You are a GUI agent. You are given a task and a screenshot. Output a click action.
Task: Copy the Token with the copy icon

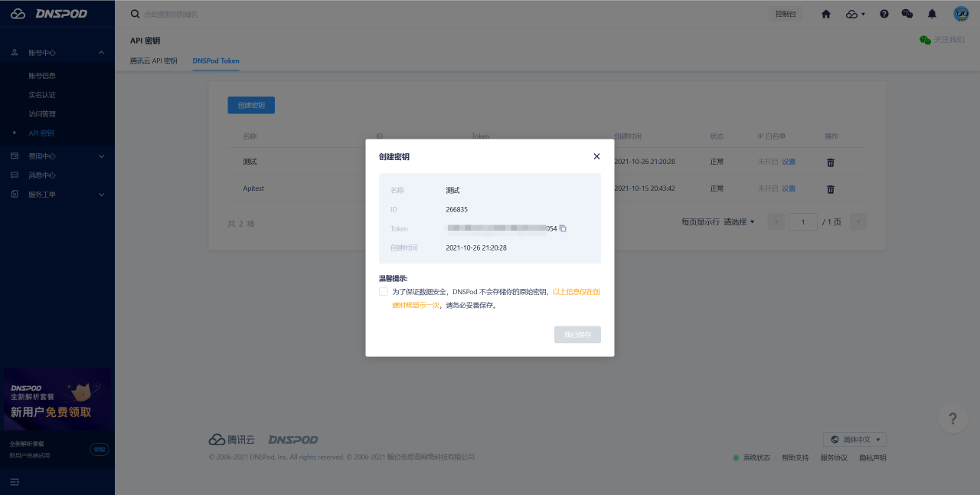[563, 228]
